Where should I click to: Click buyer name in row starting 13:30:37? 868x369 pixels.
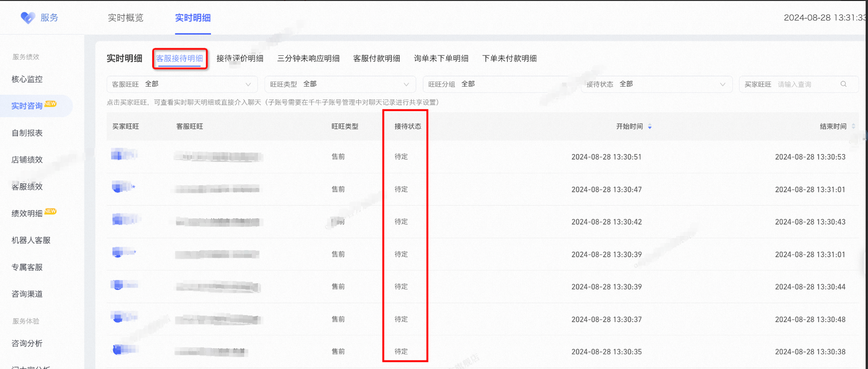click(x=124, y=316)
